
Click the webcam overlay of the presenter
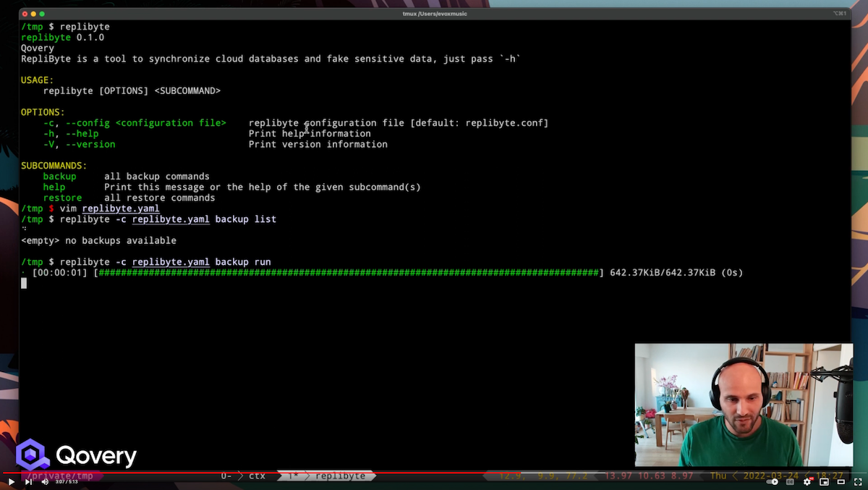(x=744, y=405)
